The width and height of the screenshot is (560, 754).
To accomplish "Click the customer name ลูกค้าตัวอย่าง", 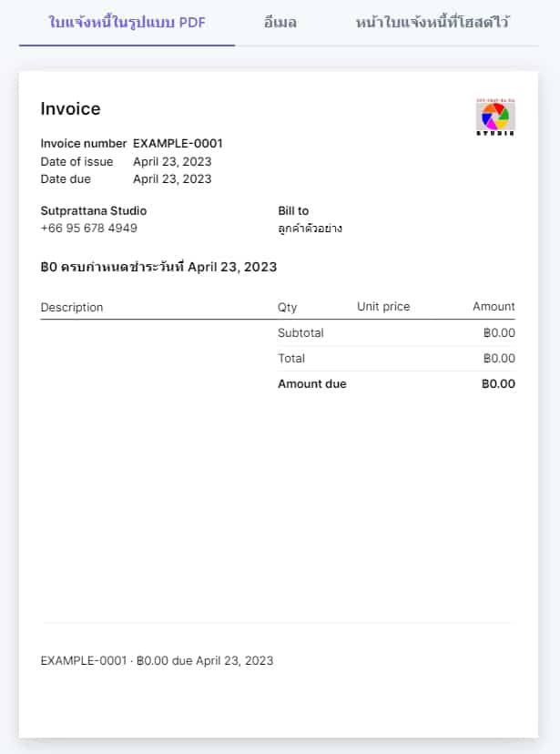I will pos(310,228).
